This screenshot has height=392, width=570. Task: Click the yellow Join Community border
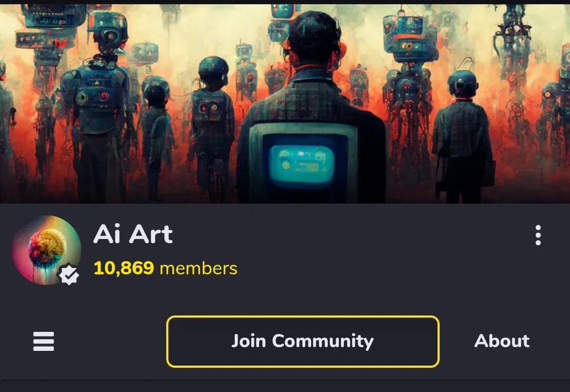coord(303,317)
